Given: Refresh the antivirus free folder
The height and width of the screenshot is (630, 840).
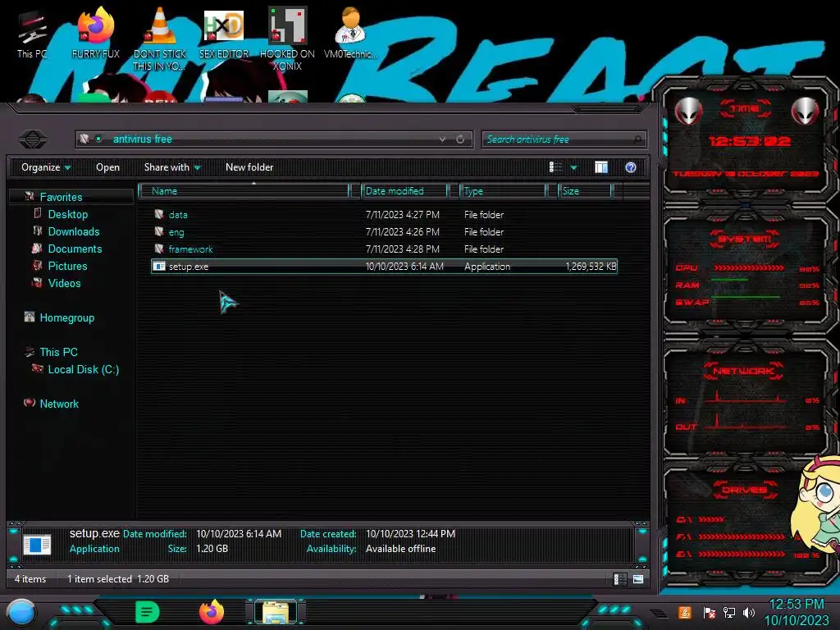Looking at the screenshot, I should coord(460,139).
